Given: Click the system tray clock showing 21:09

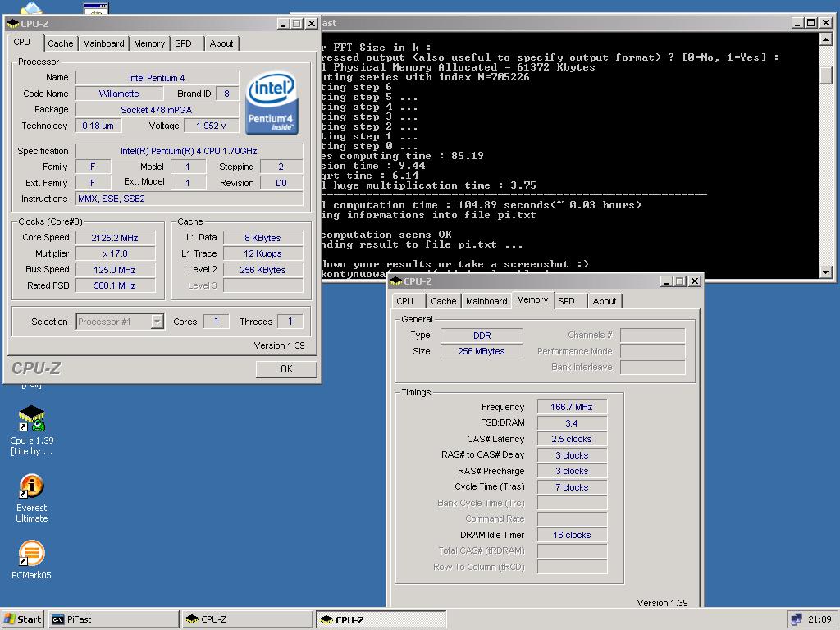Looking at the screenshot, I should (819, 619).
